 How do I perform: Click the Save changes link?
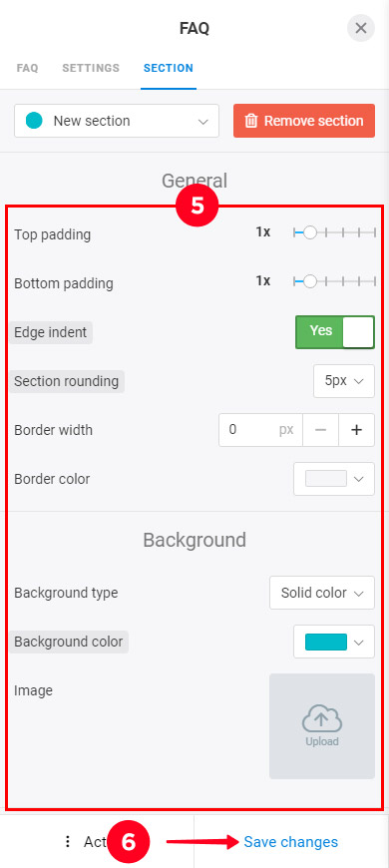(x=290, y=842)
